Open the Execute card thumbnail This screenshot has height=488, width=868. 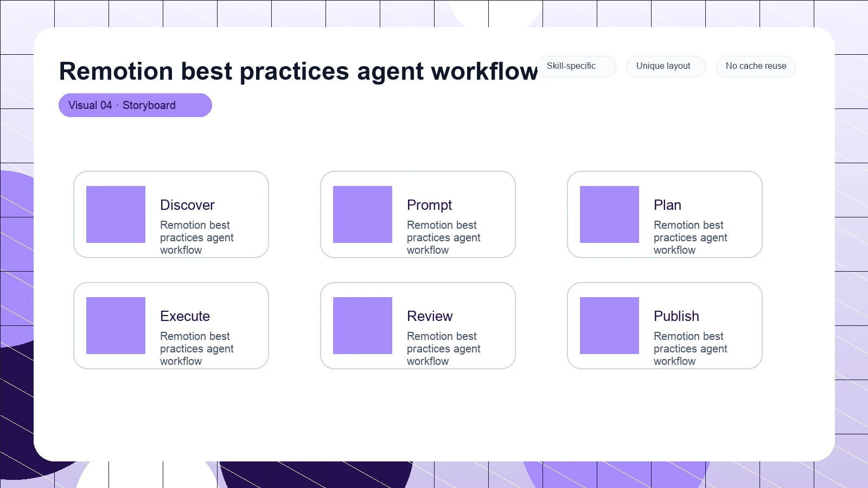[x=116, y=325]
